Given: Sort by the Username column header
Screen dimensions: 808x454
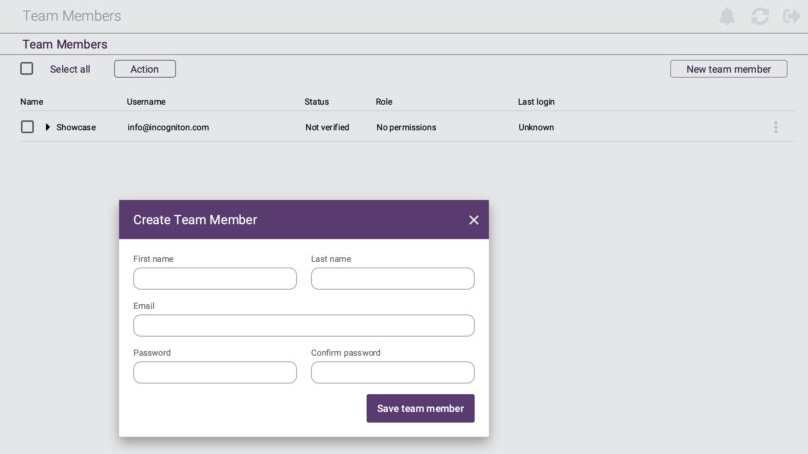Looking at the screenshot, I should point(146,102).
